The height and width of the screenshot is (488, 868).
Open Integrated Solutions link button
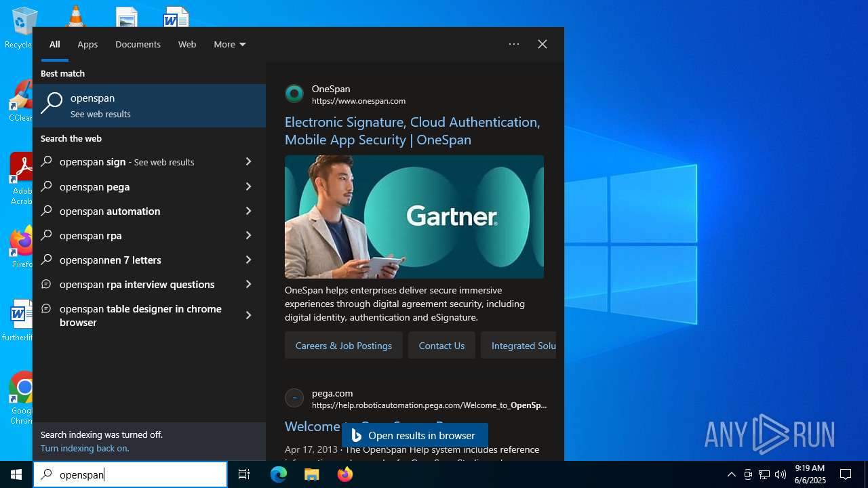click(x=519, y=346)
